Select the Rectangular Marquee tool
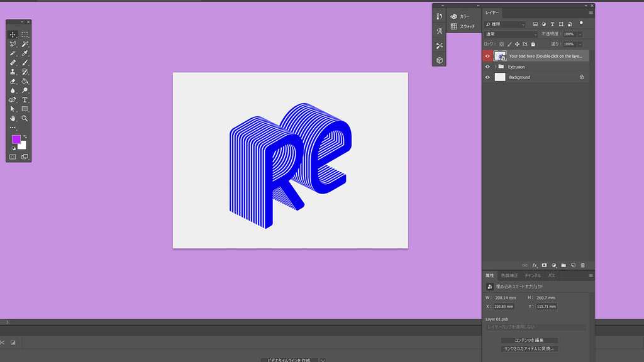This screenshot has width=644, height=362. coord(25,35)
